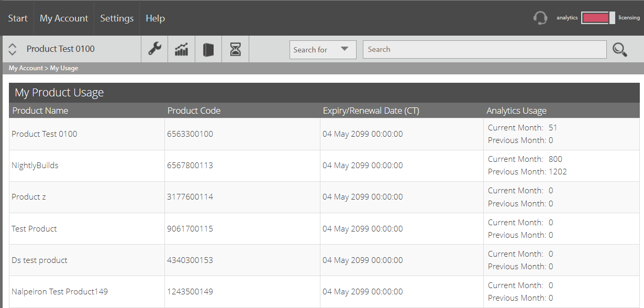Click expiry date in NightlyBuilds row

pyautogui.click(x=363, y=166)
